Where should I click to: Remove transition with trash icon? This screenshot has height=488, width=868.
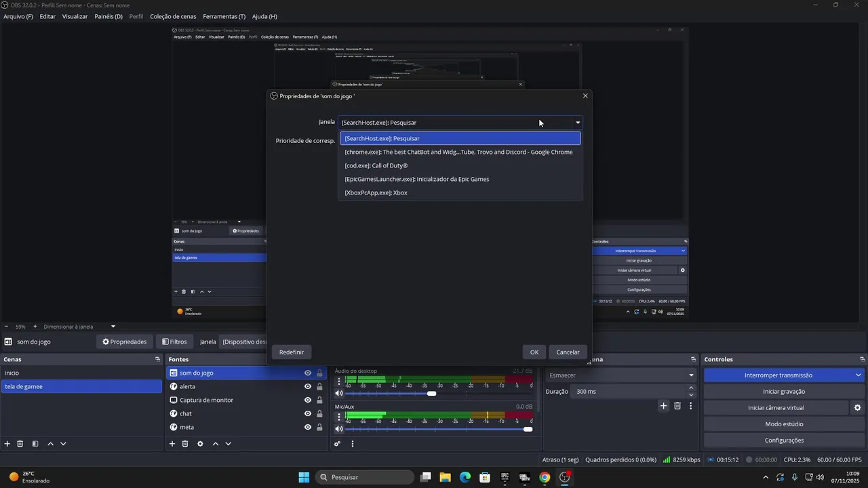coord(677,406)
